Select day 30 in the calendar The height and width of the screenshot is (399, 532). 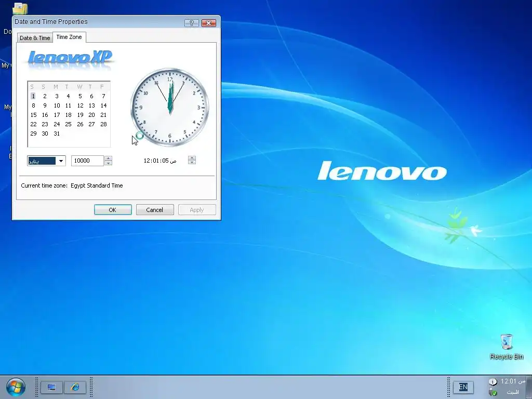coord(45,134)
